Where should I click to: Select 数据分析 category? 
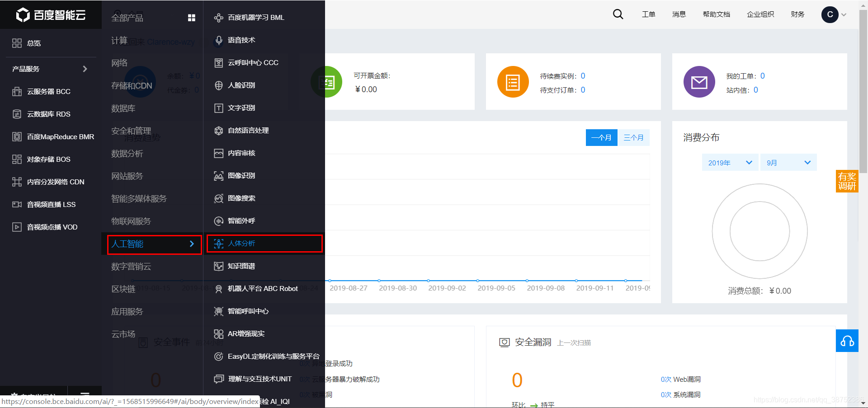coord(127,154)
